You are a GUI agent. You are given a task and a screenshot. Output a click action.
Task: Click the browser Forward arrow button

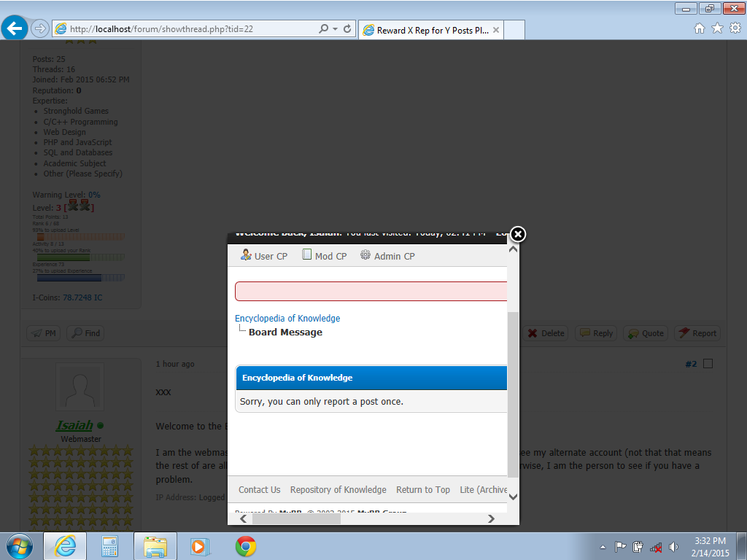(x=40, y=28)
